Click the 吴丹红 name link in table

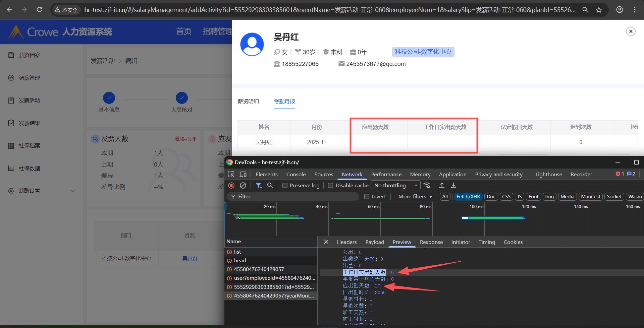coord(190,258)
